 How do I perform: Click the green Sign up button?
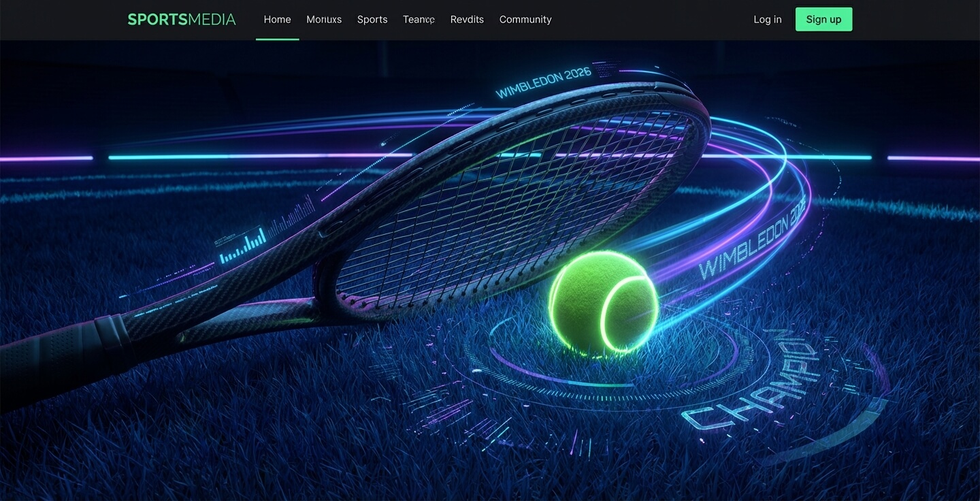(x=823, y=19)
